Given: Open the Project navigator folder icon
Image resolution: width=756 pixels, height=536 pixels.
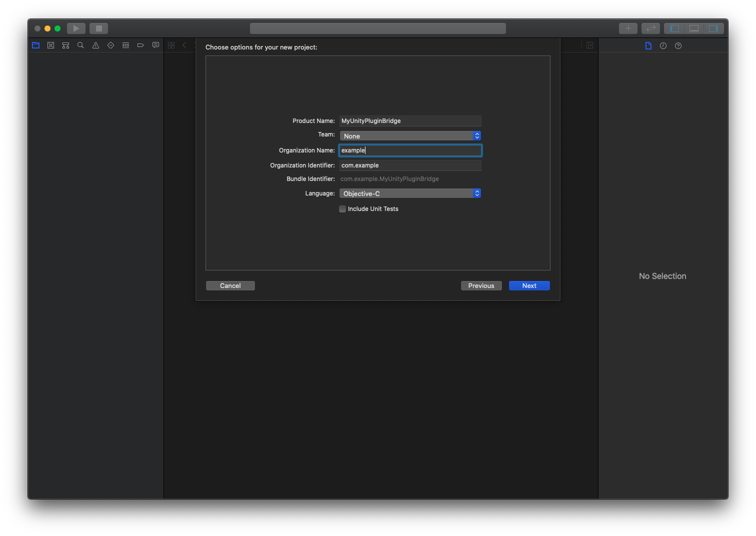Looking at the screenshot, I should 35,45.
